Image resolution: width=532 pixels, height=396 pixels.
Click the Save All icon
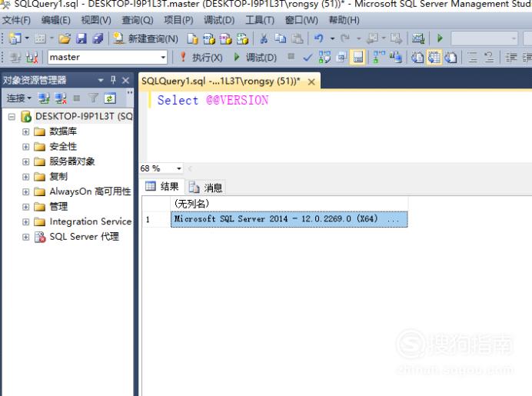(98, 38)
